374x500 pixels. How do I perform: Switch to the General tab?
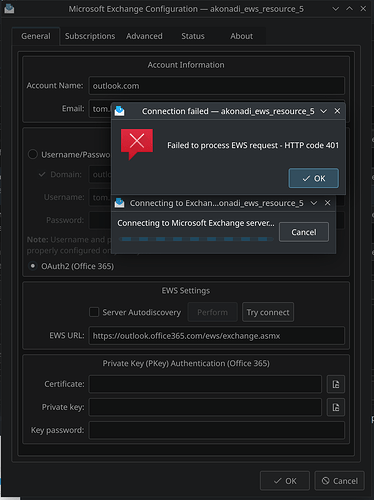(36, 36)
